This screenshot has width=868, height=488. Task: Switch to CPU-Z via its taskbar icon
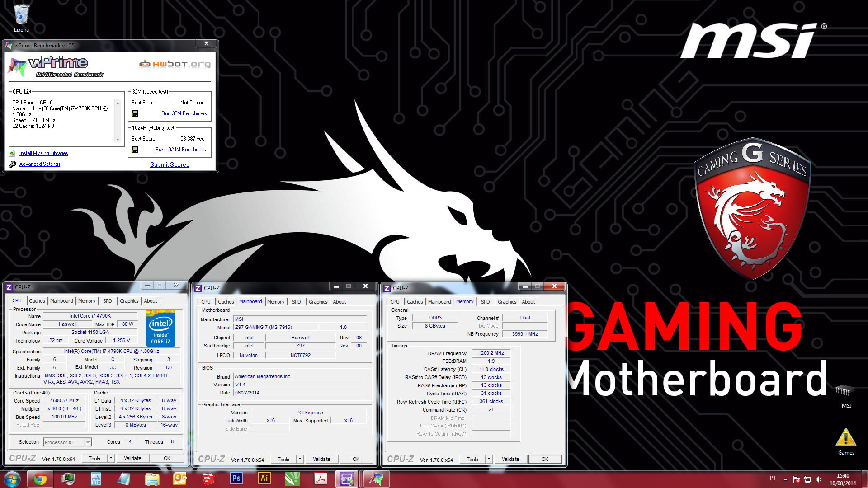347,479
